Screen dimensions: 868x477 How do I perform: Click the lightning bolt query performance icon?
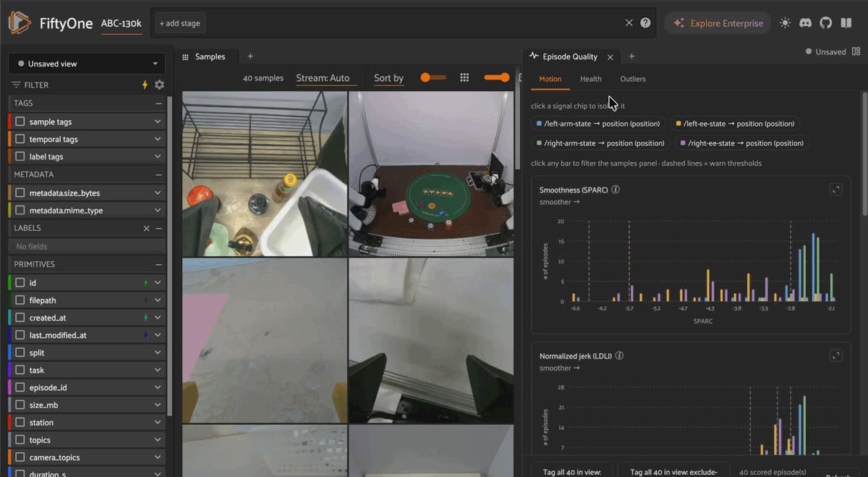point(145,85)
